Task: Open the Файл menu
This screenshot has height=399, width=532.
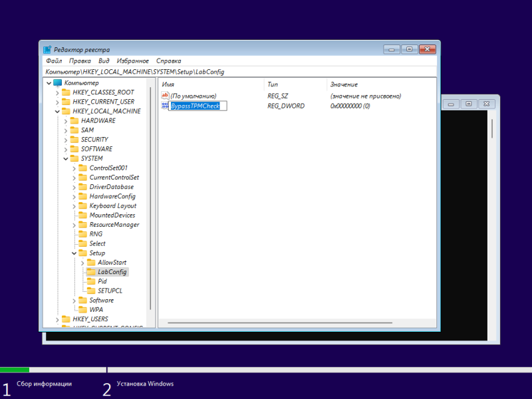Action: click(x=54, y=61)
